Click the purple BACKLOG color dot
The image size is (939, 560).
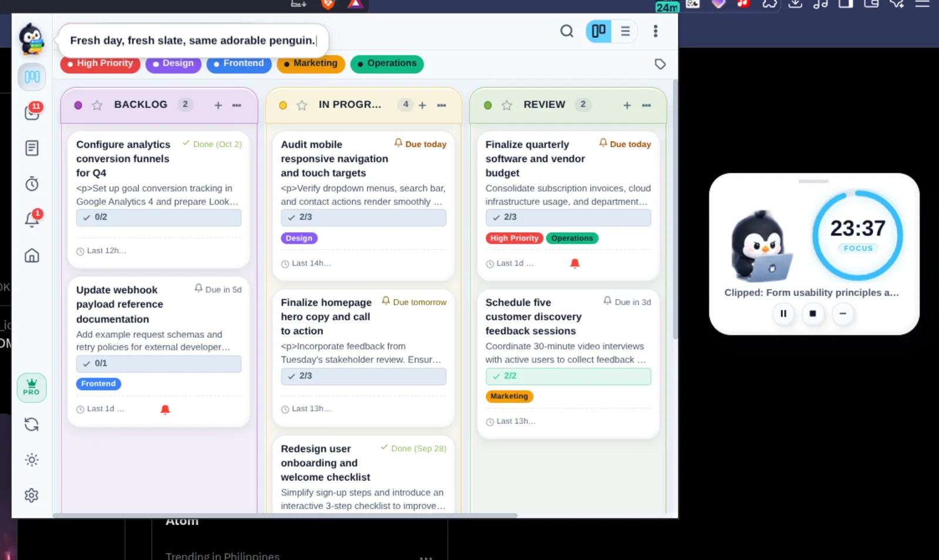pyautogui.click(x=78, y=105)
